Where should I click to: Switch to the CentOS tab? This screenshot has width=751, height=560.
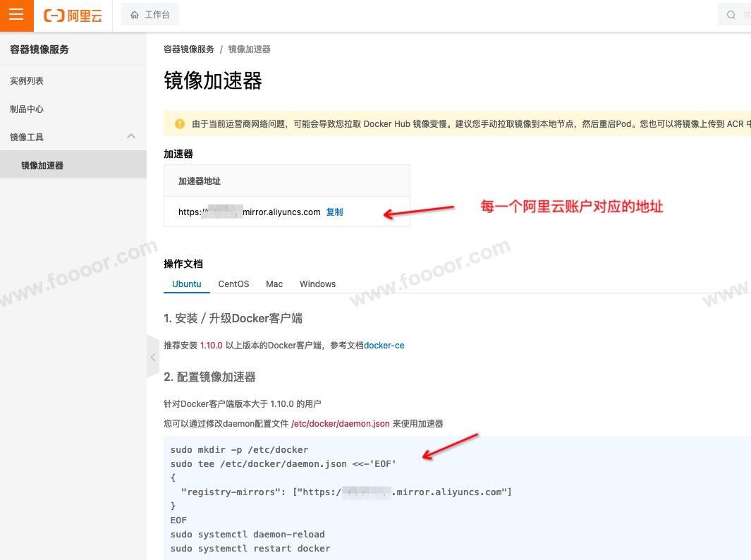[x=233, y=284]
